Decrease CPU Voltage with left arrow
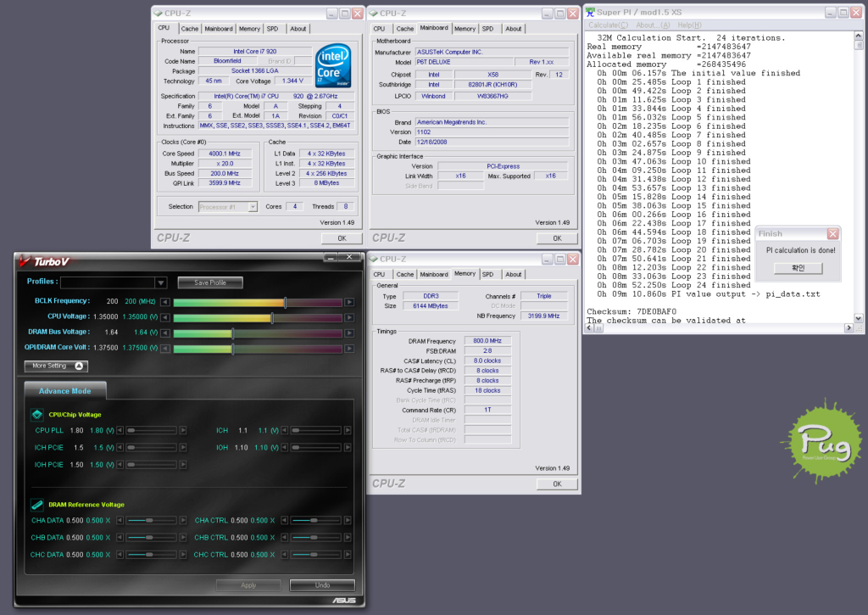868x615 pixels. (x=165, y=317)
